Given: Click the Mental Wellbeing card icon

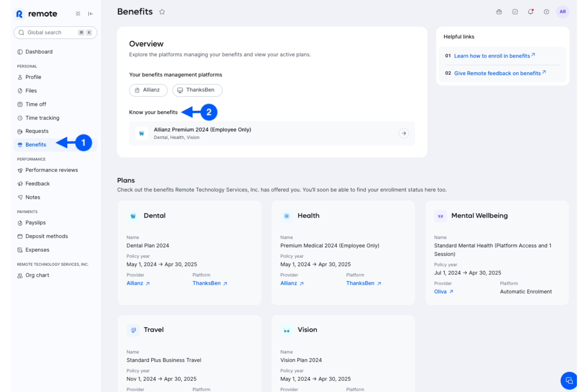Looking at the screenshot, I should 441,216.
